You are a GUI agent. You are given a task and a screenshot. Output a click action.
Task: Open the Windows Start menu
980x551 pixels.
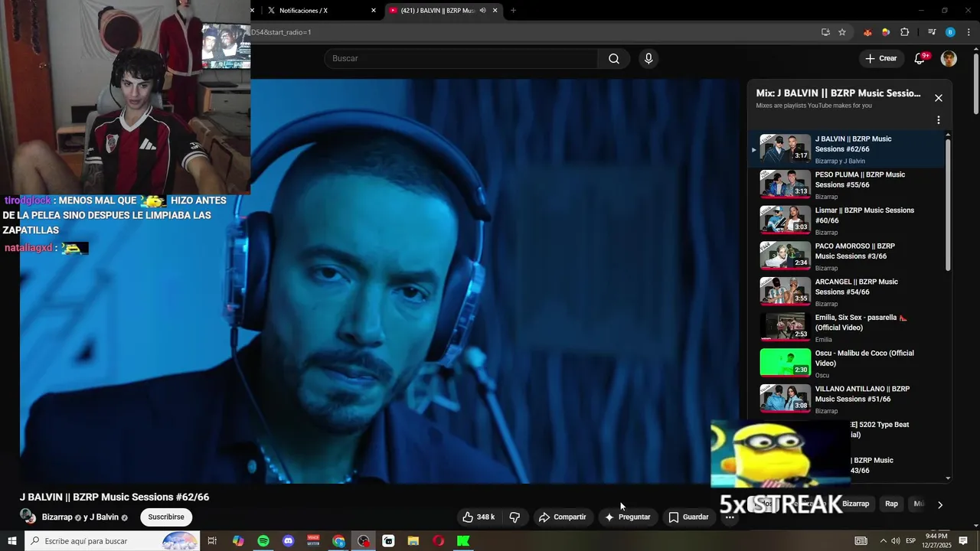(x=11, y=541)
